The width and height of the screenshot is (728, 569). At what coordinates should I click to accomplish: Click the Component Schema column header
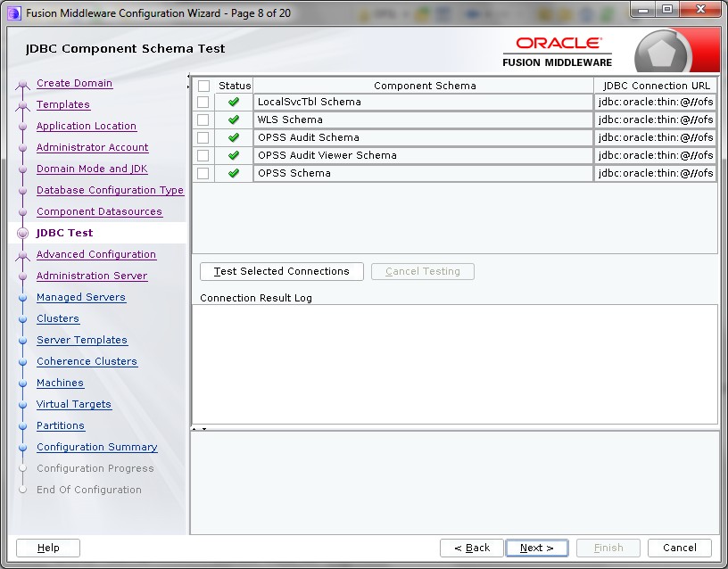(424, 86)
